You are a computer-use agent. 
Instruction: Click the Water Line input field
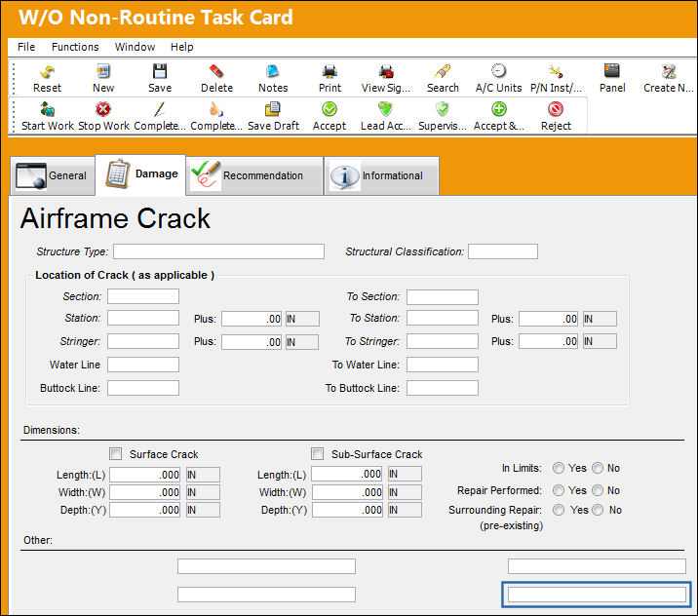point(143,365)
